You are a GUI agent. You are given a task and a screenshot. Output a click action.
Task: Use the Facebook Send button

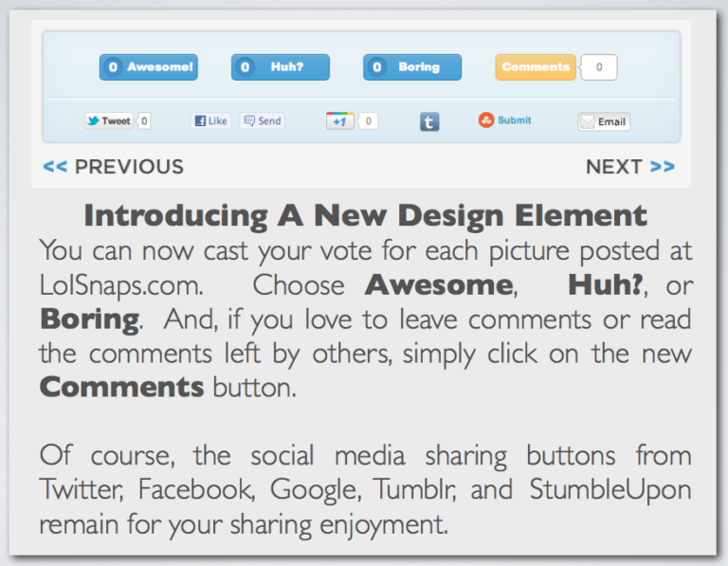(262, 120)
